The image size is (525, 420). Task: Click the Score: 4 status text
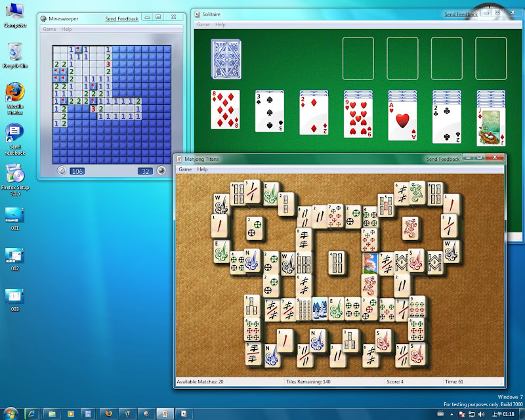pyautogui.click(x=395, y=382)
